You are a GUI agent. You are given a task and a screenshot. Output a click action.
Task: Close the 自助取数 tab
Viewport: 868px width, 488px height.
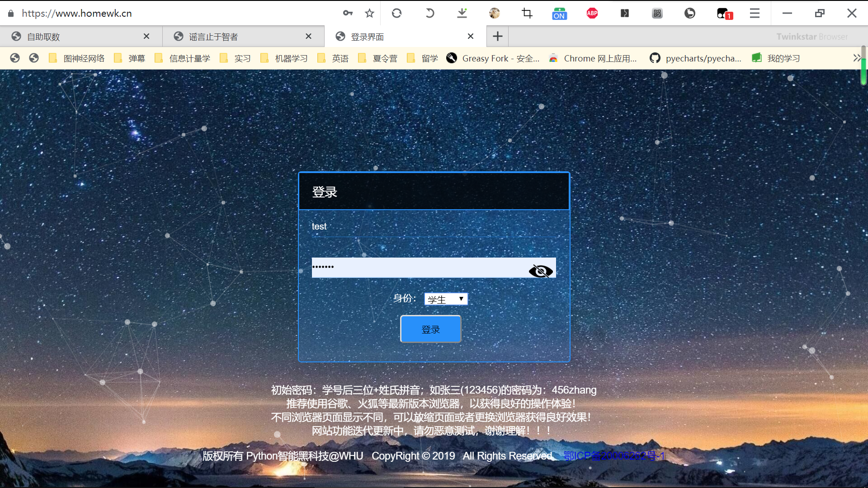[x=146, y=36]
